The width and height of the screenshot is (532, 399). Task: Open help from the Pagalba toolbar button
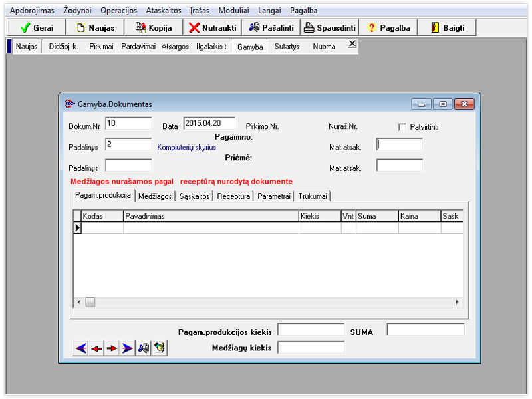[x=388, y=27]
